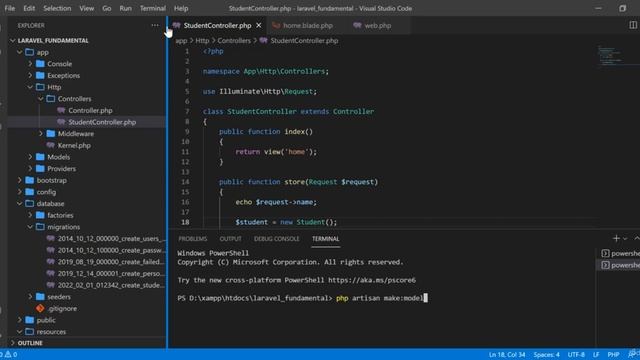
Task: Change indentation via Spaces: 4
Action: coord(546,354)
